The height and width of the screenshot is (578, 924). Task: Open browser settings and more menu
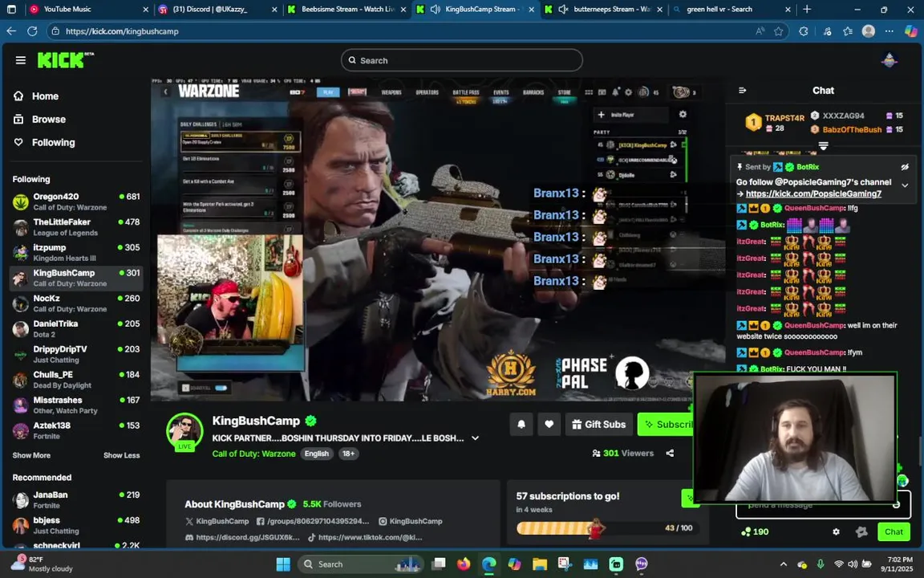(890, 31)
